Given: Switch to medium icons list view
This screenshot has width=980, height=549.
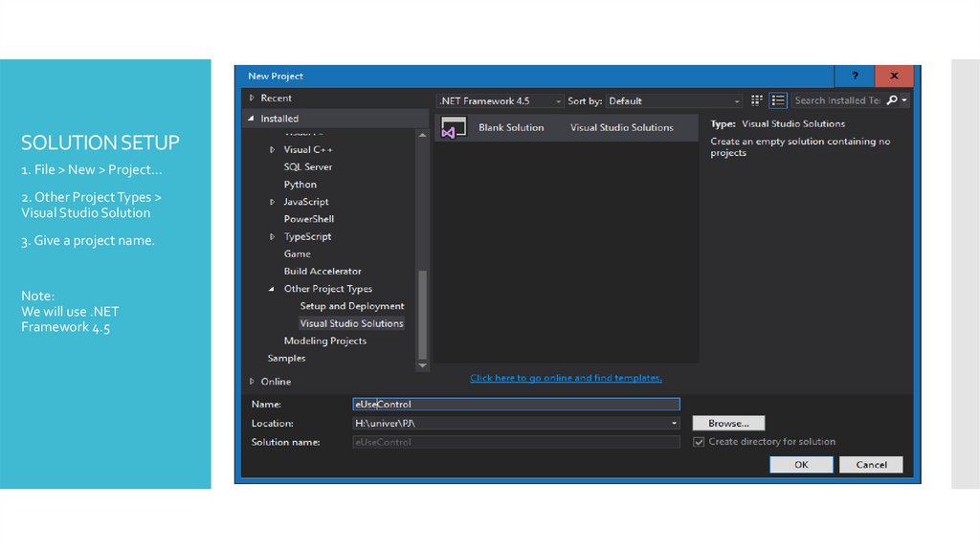Looking at the screenshot, I should [777, 100].
